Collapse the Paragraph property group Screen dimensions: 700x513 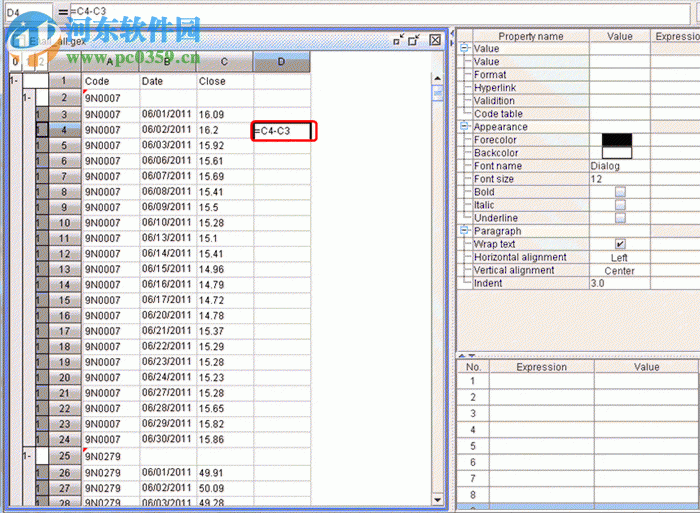coord(465,231)
